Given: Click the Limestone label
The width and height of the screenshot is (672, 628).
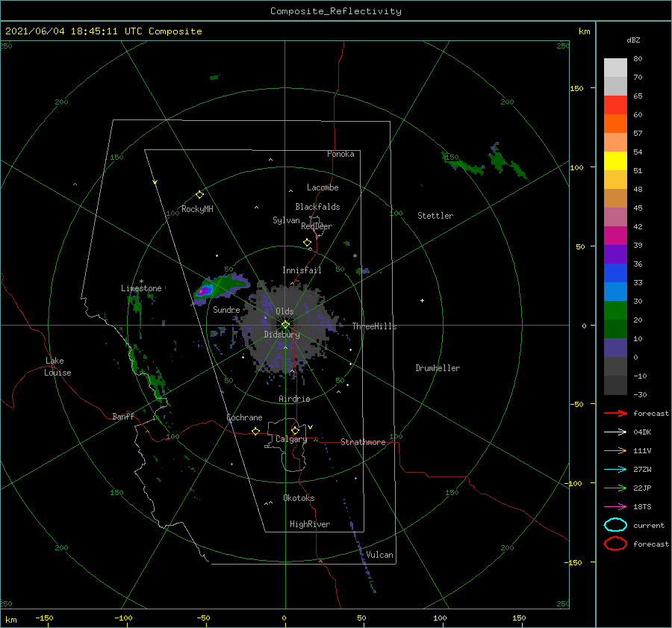Looking at the screenshot, I should [x=141, y=288].
